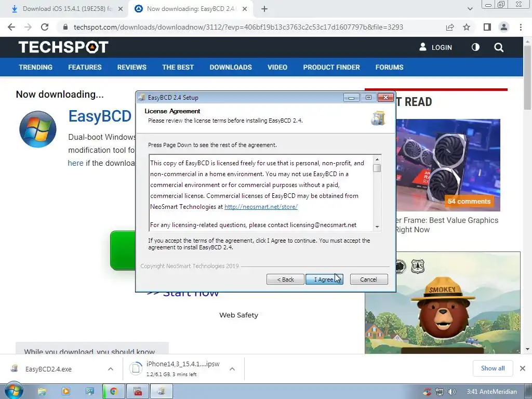Click the red toolbox taskbar icon
Viewport: 532px width, 399px height.
[x=138, y=392]
